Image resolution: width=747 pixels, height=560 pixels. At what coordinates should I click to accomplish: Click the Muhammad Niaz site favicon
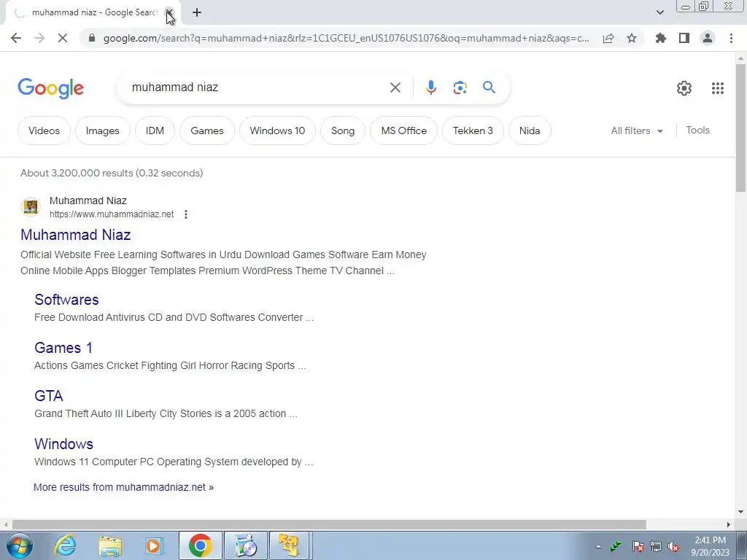pos(31,207)
